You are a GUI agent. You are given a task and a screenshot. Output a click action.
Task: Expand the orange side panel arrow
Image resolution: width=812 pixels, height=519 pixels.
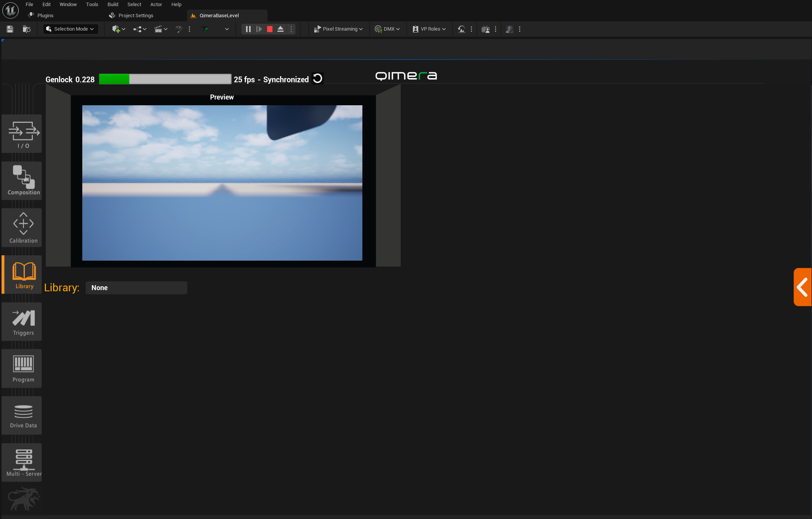coord(802,287)
